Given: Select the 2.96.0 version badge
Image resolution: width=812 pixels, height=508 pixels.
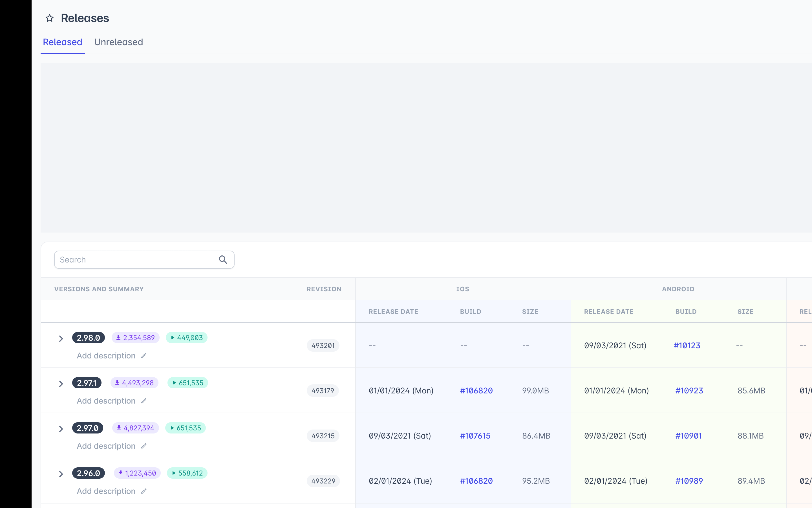Looking at the screenshot, I should coord(89,473).
